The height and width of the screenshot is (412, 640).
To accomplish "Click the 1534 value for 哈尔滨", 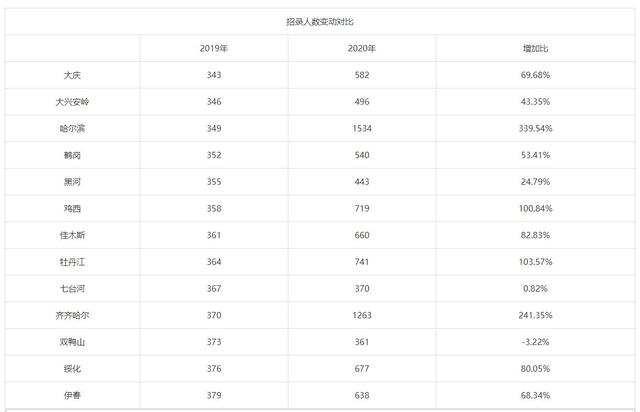I will tap(362, 129).
